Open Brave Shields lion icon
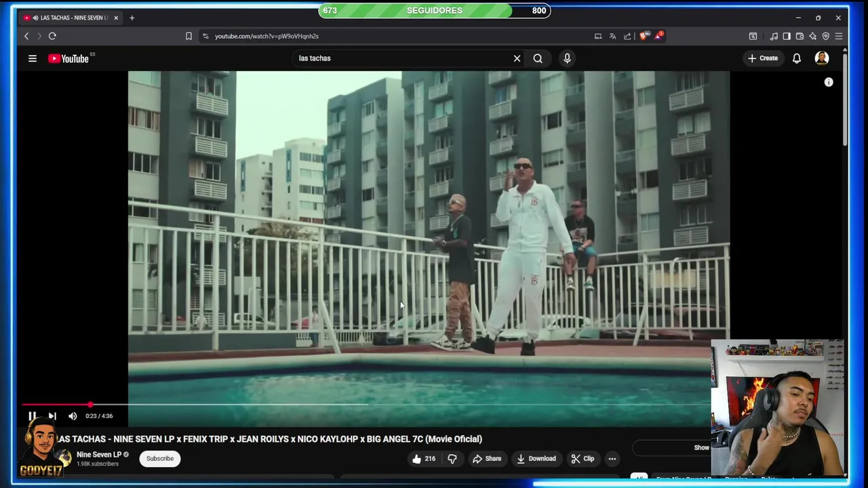The width and height of the screenshot is (868, 488). (644, 36)
